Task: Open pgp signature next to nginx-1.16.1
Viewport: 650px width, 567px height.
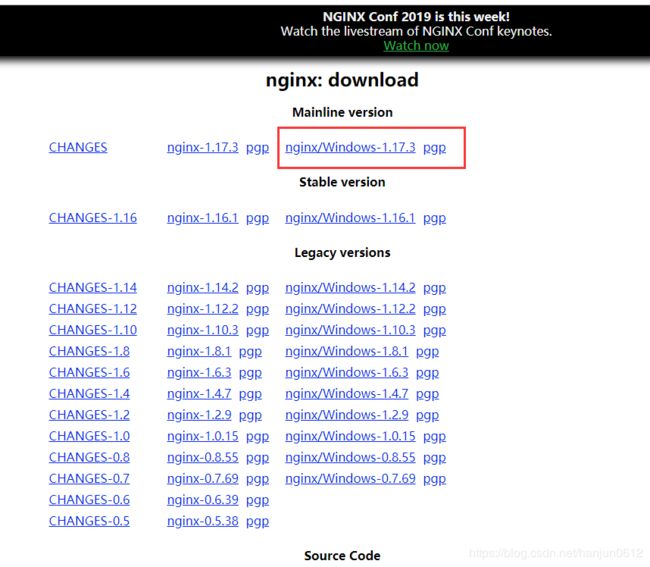Action: click(257, 218)
